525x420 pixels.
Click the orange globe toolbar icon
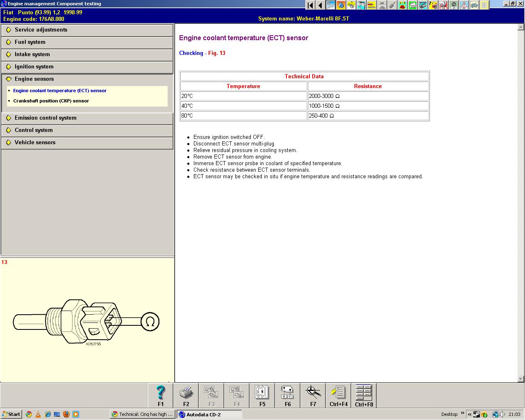pos(341,5)
